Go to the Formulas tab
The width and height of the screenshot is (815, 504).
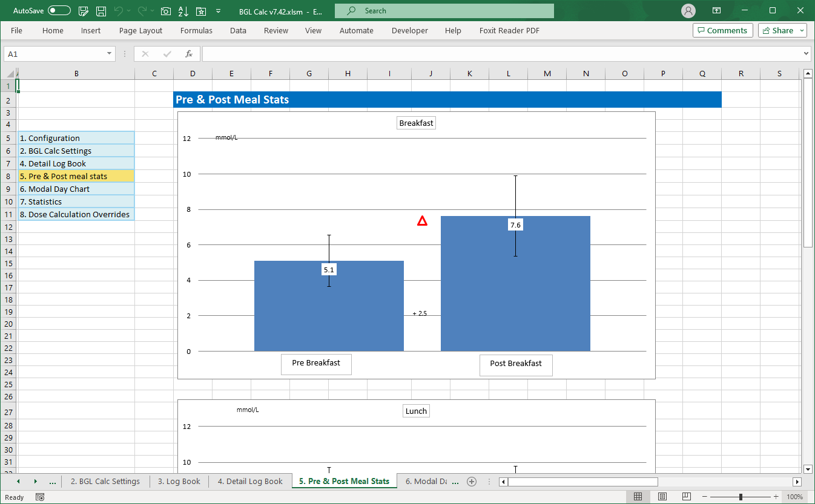(x=196, y=30)
